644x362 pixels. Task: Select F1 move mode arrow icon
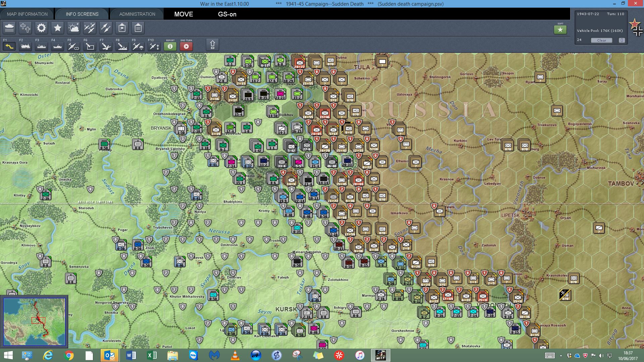pyautogui.click(x=9, y=46)
